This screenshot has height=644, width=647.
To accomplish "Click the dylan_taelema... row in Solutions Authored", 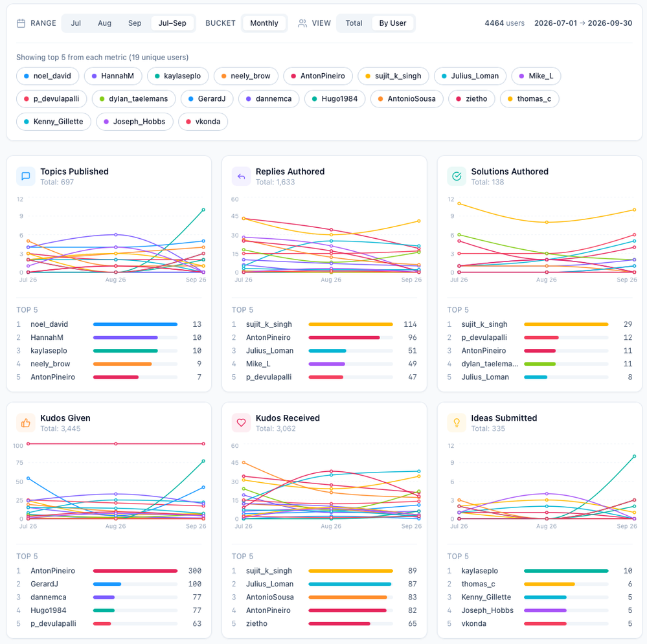I will click(x=539, y=364).
